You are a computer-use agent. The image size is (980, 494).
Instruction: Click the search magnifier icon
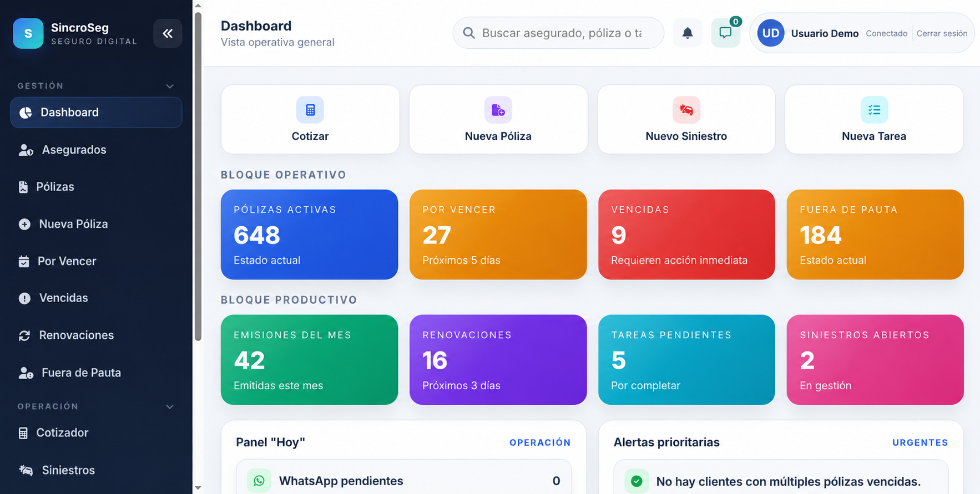(469, 33)
